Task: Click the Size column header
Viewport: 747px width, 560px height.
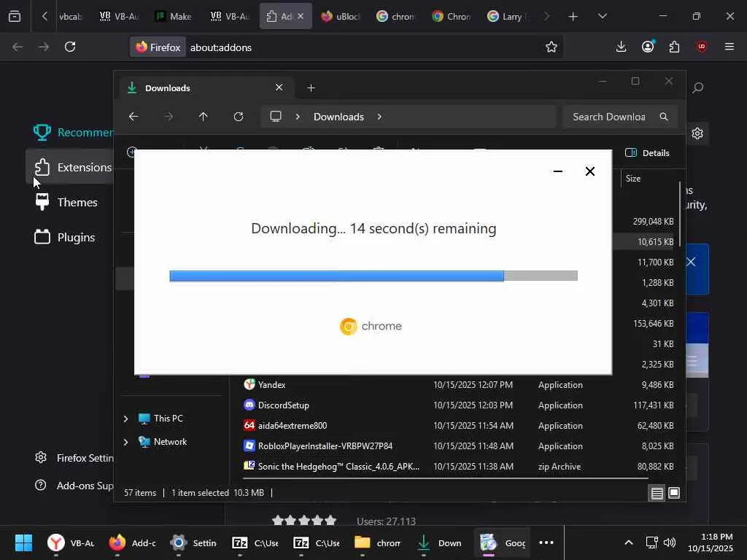Action: coord(633,179)
